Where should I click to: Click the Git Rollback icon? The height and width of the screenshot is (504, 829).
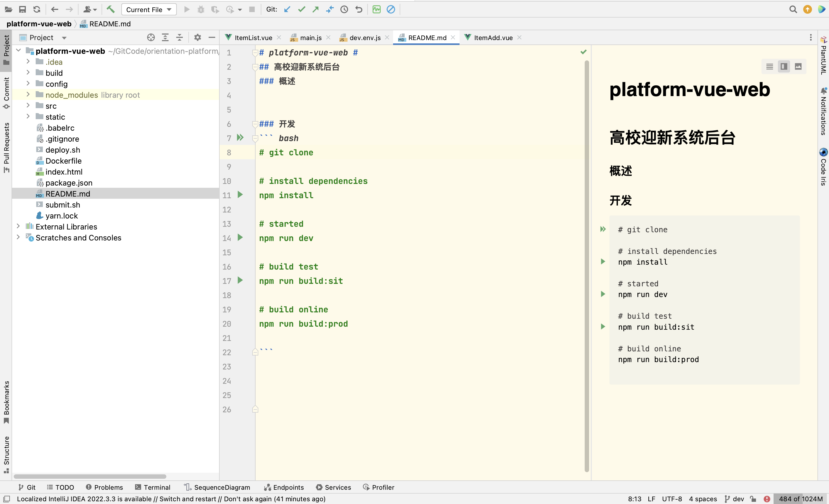(x=359, y=9)
